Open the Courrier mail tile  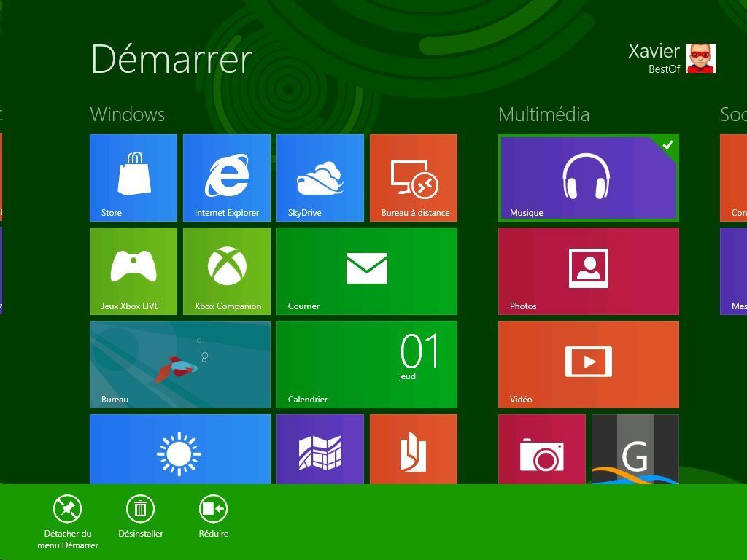point(367,271)
